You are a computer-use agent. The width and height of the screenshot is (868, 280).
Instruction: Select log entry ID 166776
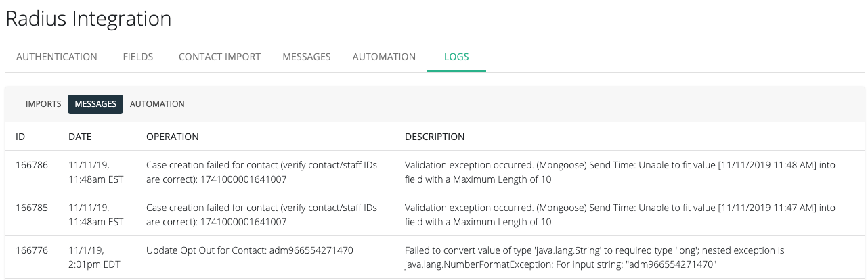pos(32,250)
